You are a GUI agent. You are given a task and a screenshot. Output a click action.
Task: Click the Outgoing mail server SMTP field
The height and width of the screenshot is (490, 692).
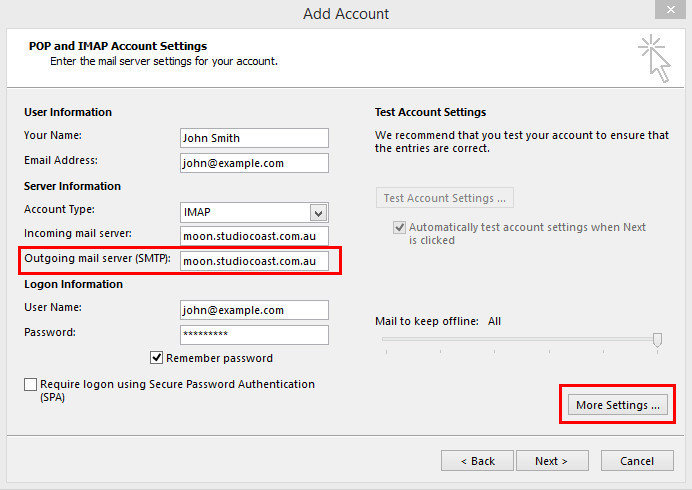click(254, 261)
